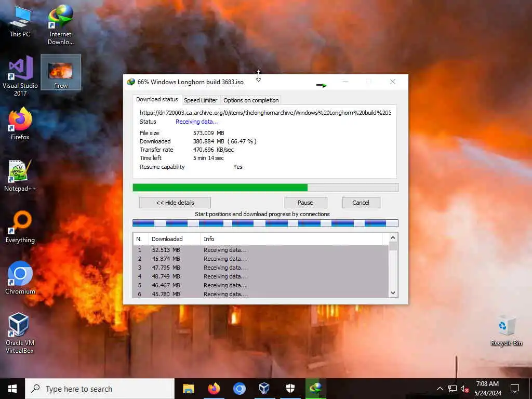Screen dimensions: 532x399
Task: Click the N. column header
Action: click(141, 239)
